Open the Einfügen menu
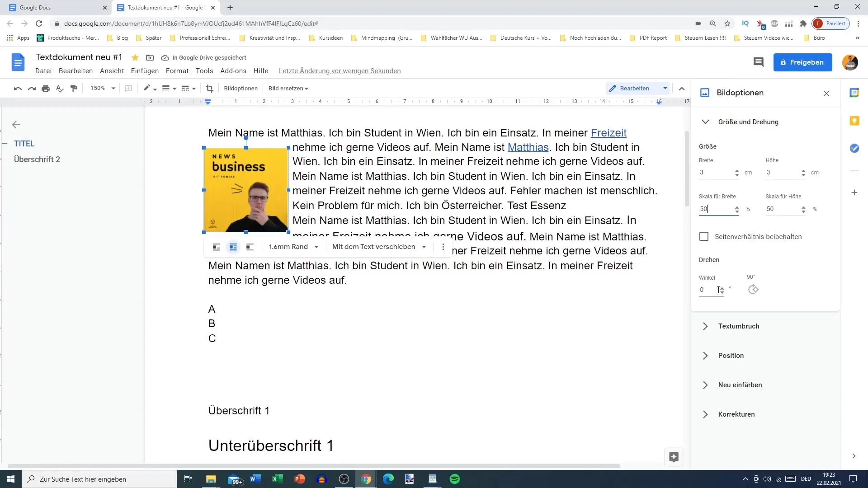 coord(144,71)
